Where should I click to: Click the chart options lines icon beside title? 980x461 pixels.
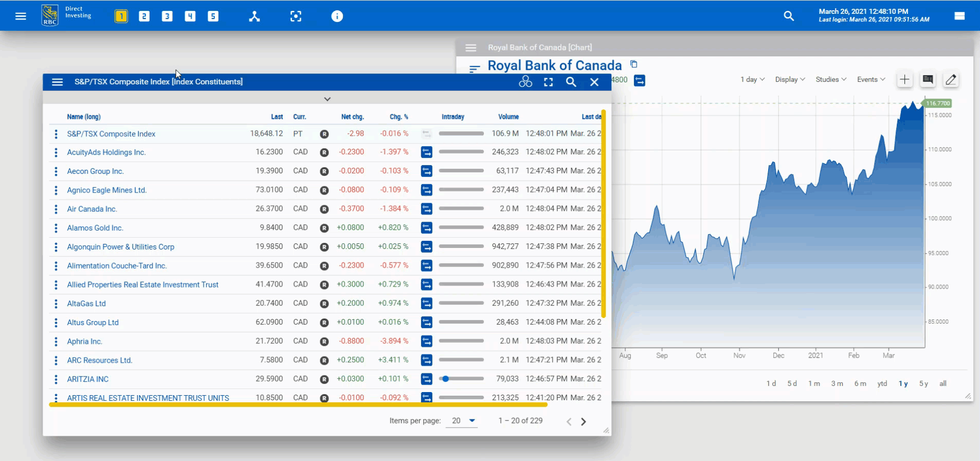[475, 68]
